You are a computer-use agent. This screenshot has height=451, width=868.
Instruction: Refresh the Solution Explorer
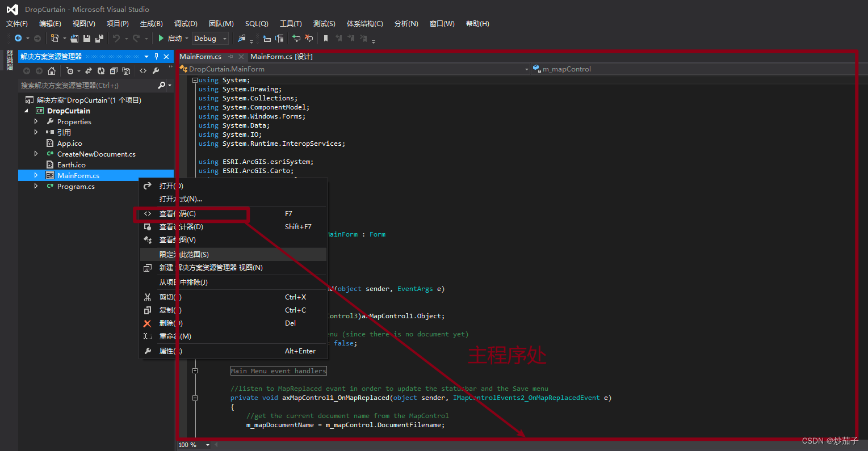coord(101,71)
